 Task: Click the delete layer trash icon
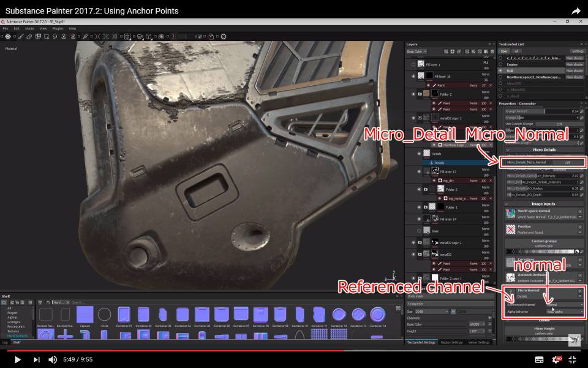click(492, 52)
